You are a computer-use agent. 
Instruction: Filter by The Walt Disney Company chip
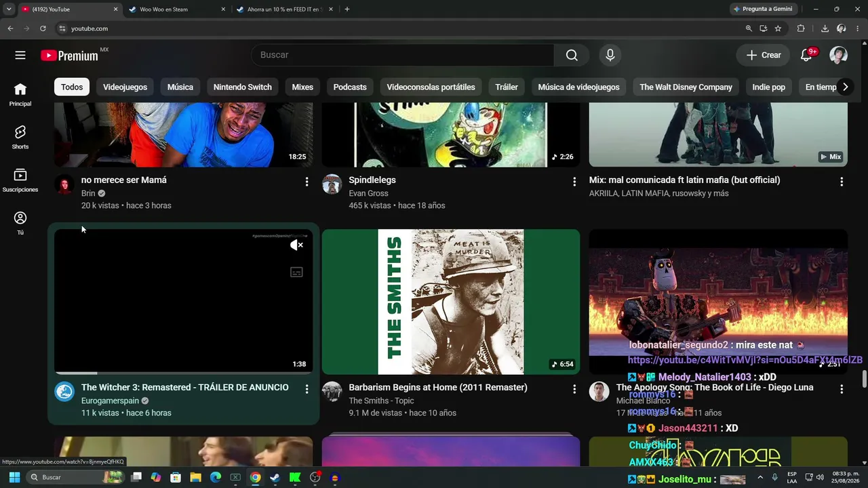pyautogui.click(x=686, y=87)
